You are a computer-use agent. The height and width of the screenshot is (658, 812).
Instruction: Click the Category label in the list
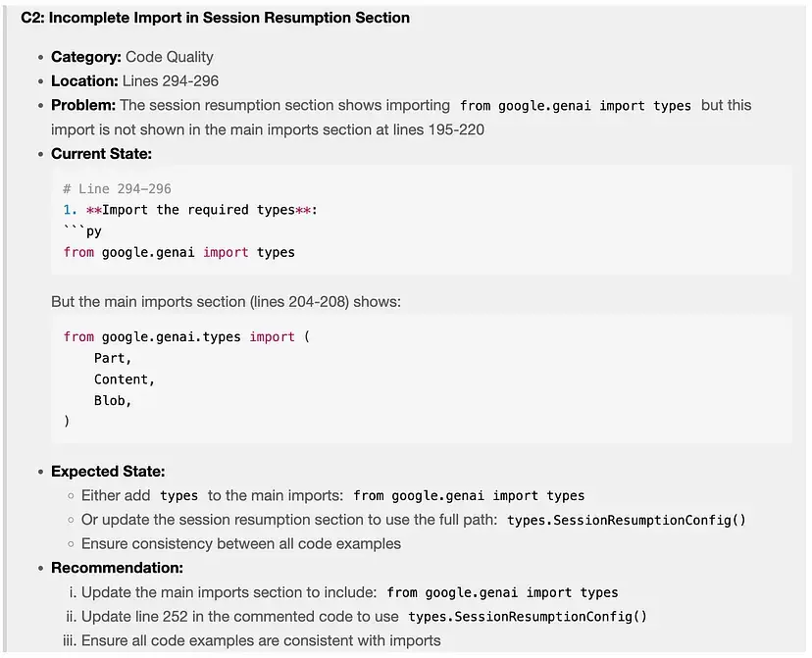[x=86, y=57]
